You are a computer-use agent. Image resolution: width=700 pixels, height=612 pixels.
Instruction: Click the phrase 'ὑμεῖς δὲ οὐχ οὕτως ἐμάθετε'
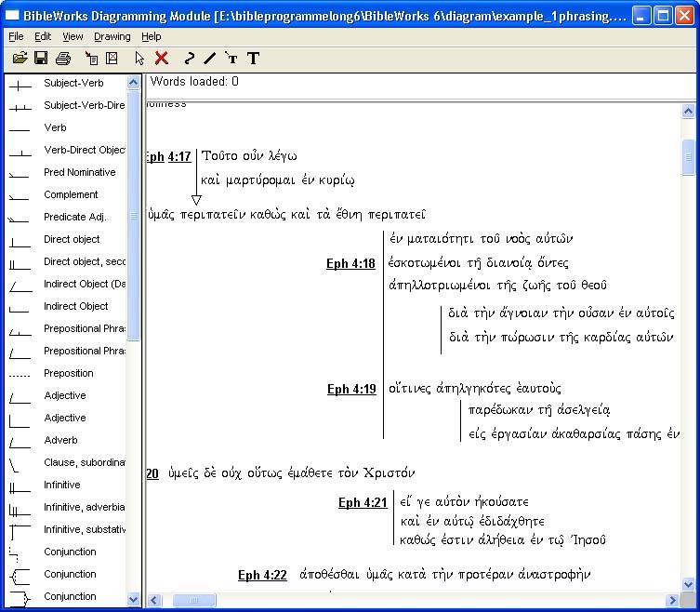pyautogui.click(x=251, y=472)
